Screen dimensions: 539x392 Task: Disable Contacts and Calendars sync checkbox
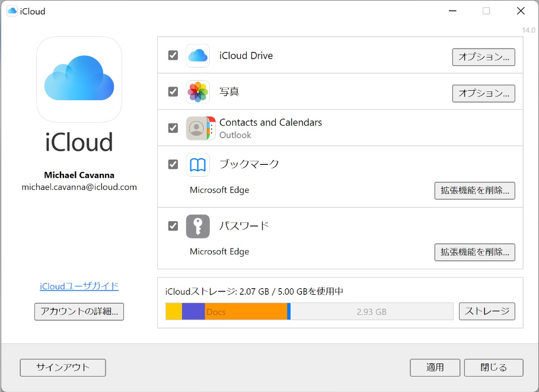(173, 128)
